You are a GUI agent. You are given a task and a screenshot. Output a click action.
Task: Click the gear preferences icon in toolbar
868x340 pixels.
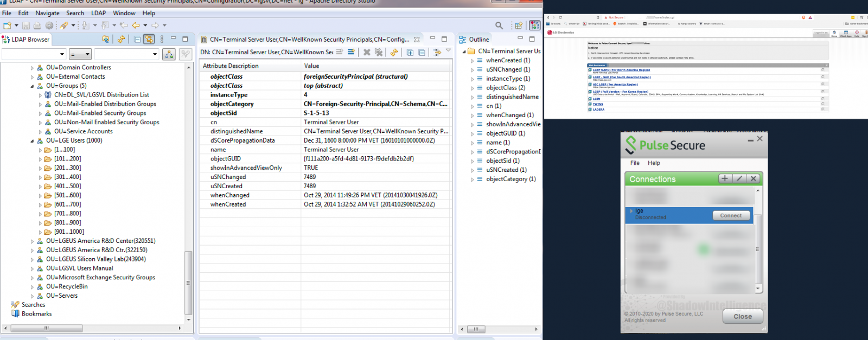49,25
